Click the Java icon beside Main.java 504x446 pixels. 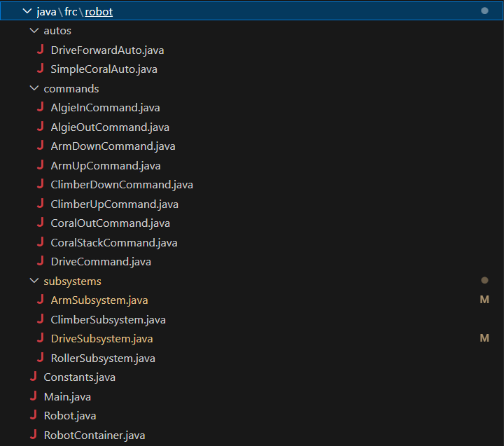click(33, 396)
